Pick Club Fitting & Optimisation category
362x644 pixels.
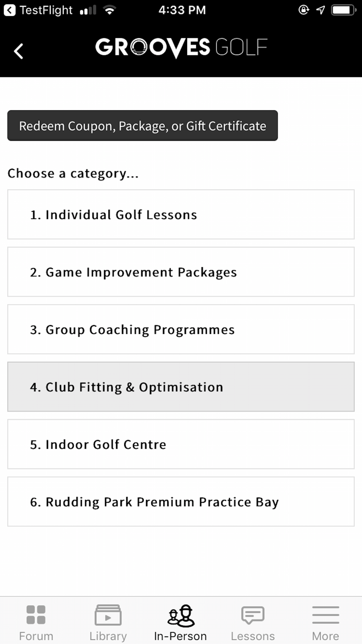181,387
